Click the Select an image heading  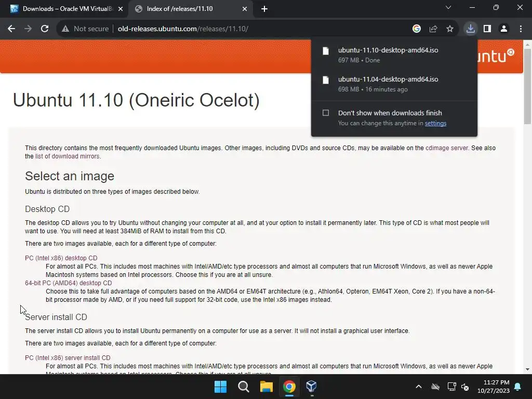[70, 176]
